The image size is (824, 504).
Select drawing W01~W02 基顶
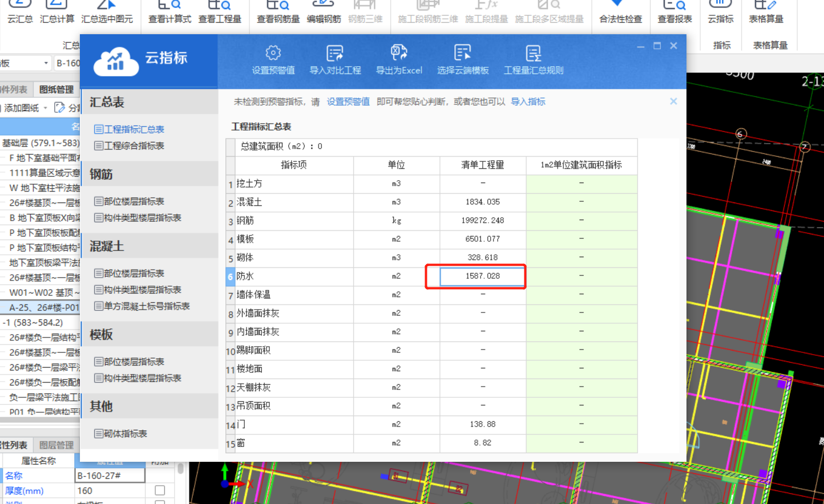click(x=41, y=292)
